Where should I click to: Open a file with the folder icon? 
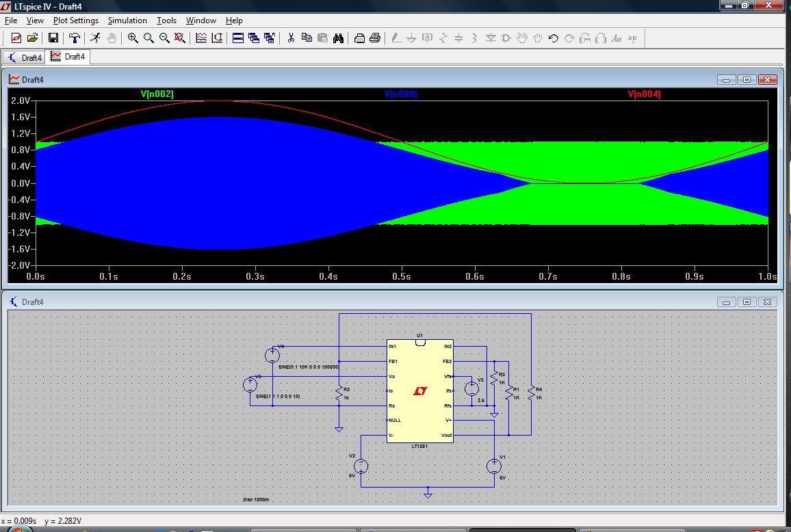tap(32, 38)
